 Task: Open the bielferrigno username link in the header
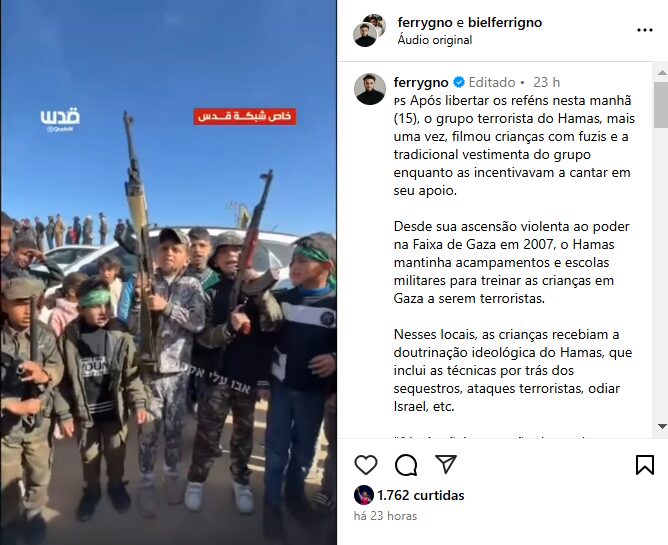tap(505, 22)
